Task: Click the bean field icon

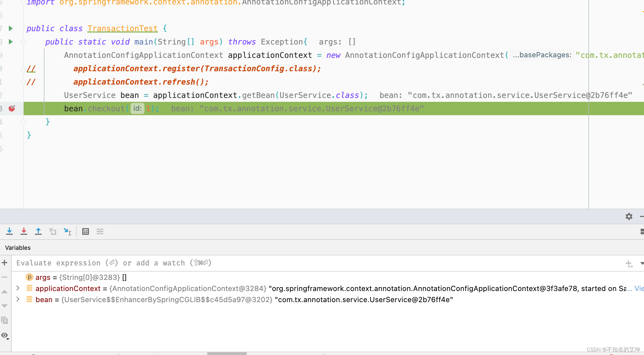Action: click(x=29, y=299)
